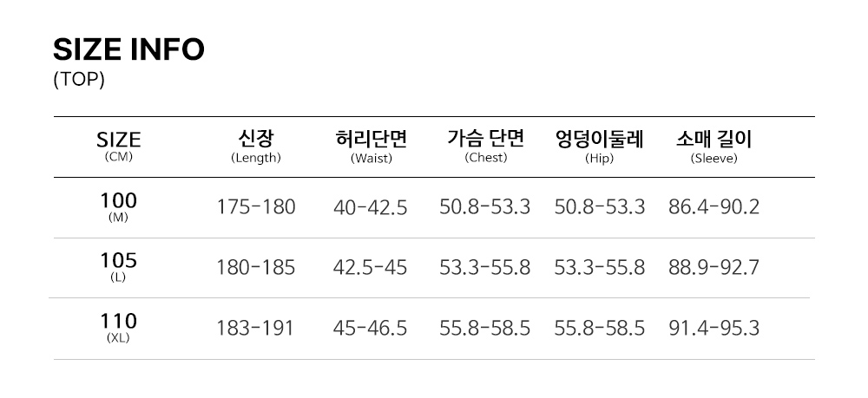Click the 110 (XL) size row label

pyautogui.click(x=118, y=328)
